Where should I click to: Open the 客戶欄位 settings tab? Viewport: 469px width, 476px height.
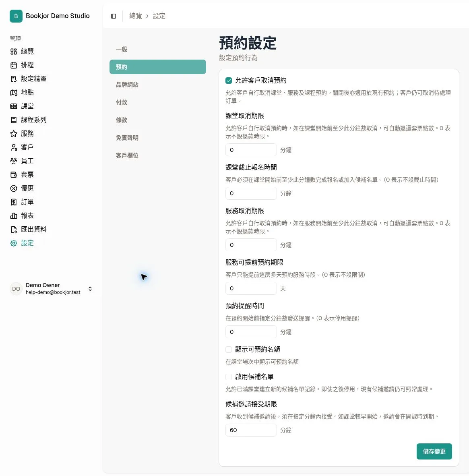[x=157, y=155]
